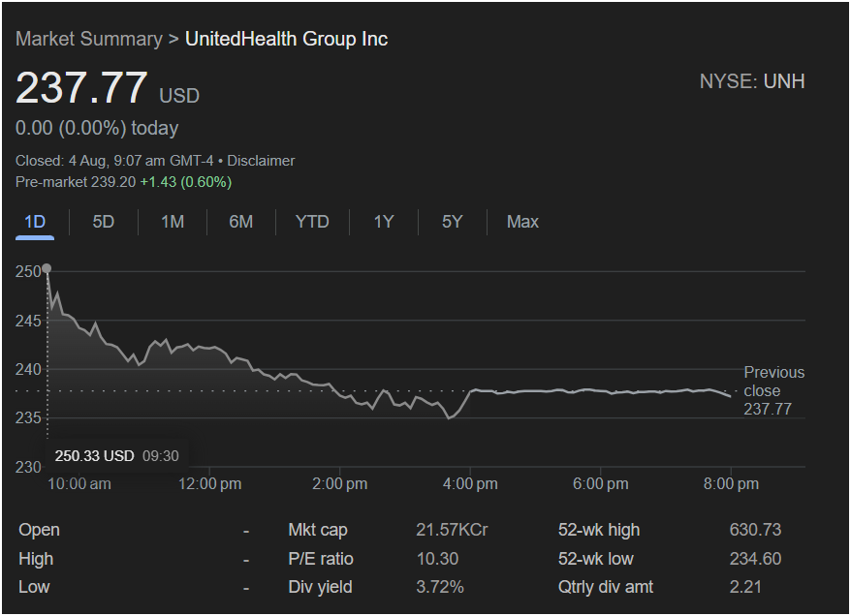Click the P/E ratio label
The width and height of the screenshot is (851, 616).
pos(321,559)
